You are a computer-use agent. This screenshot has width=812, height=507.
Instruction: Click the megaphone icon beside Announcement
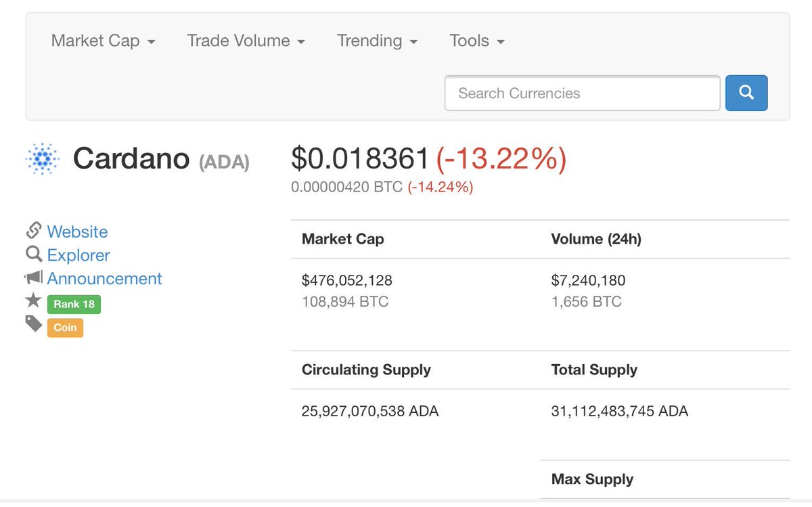tap(34, 278)
